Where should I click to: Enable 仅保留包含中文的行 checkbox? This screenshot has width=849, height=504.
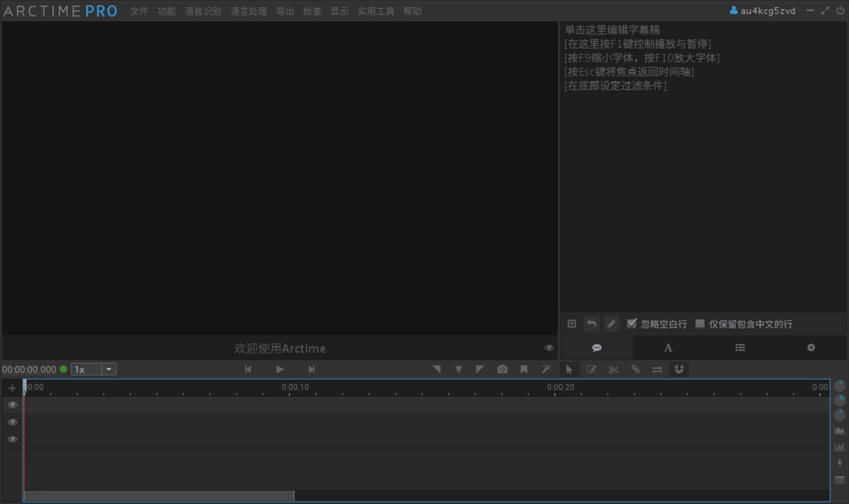(700, 324)
